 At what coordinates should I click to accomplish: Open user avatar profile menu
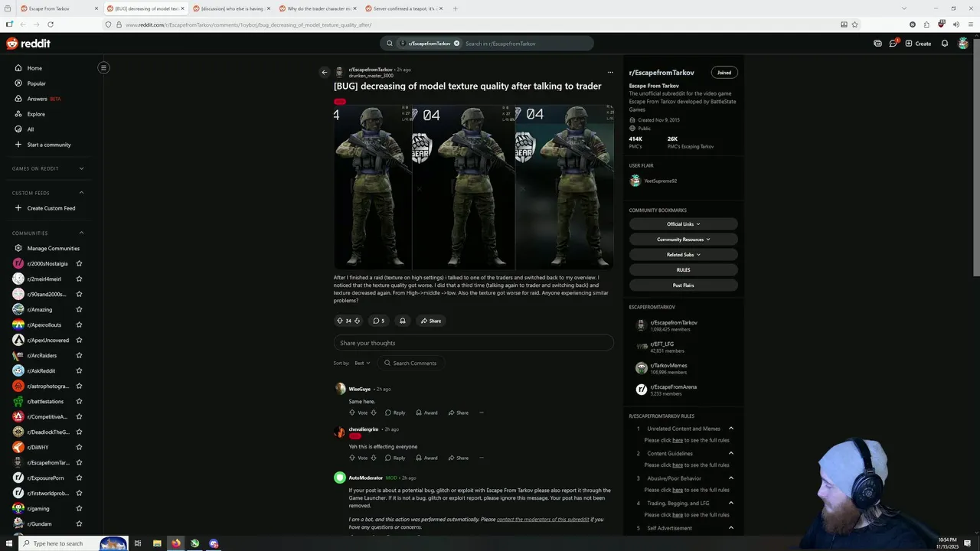point(963,44)
